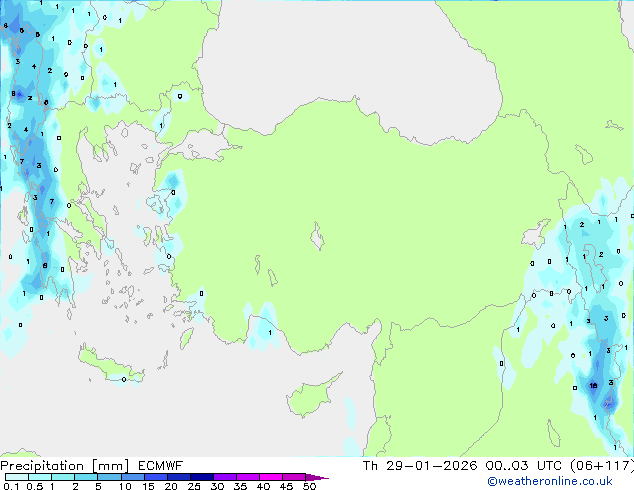Click the '18' precipitation value on map
This screenshot has height=490, width=634.
[x=593, y=386]
